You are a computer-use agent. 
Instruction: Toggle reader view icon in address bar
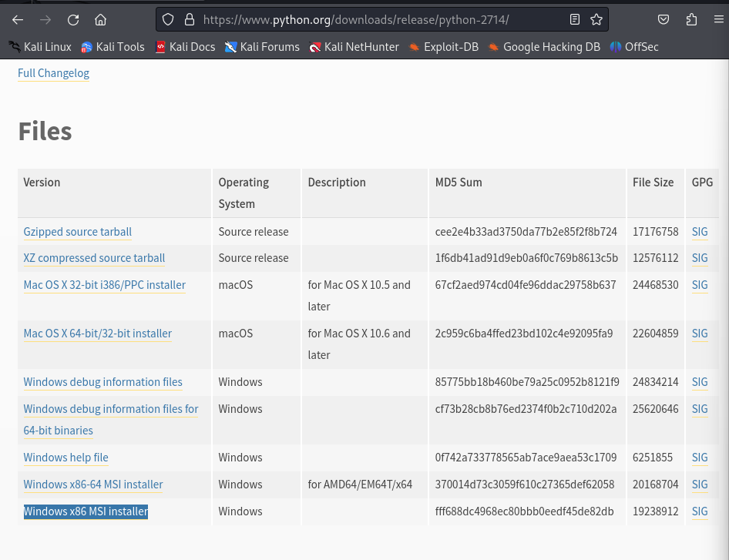pos(575,19)
